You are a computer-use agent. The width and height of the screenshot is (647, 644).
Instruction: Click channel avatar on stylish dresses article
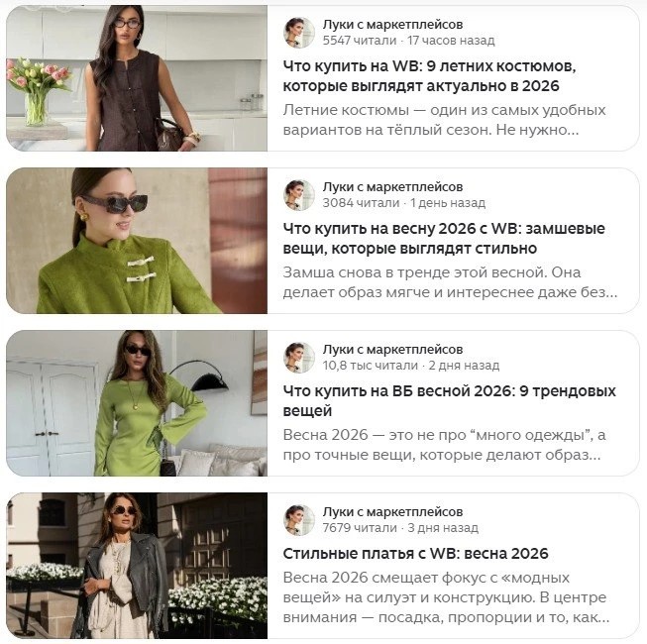tap(299, 520)
